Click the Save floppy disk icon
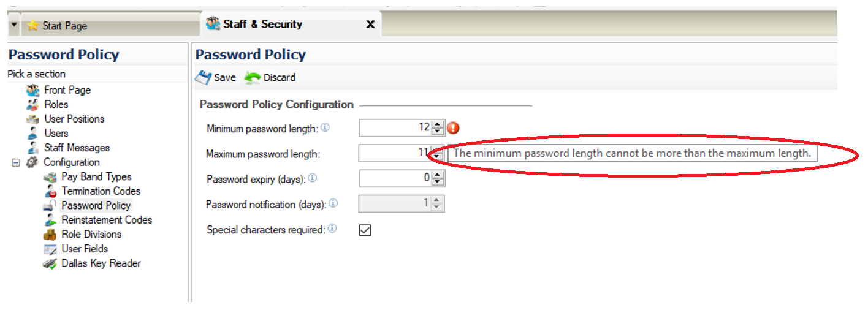The height and width of the screenshot is (310, 868). tap(203, 78)
